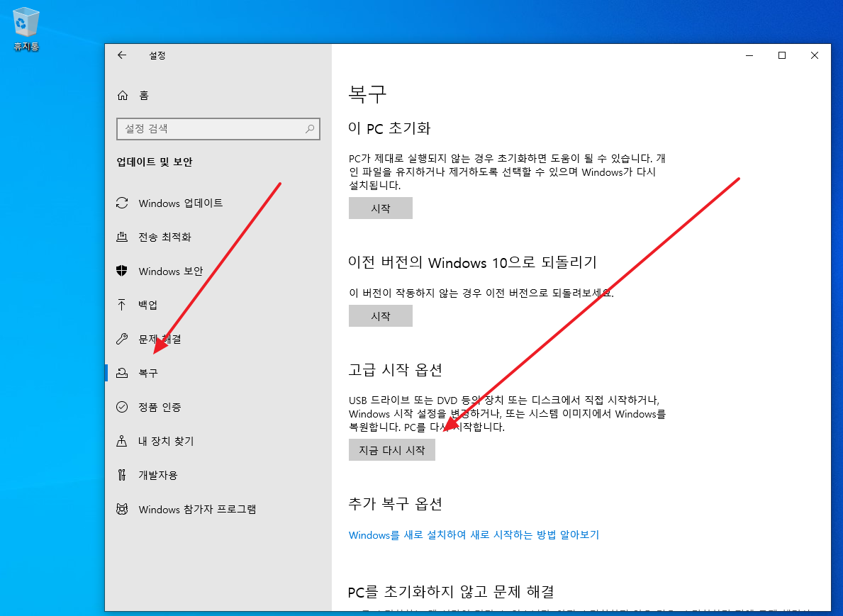843x616 pixels.
Task: Open the 휴지통 recycle bin icon
Action: (26, 29)
